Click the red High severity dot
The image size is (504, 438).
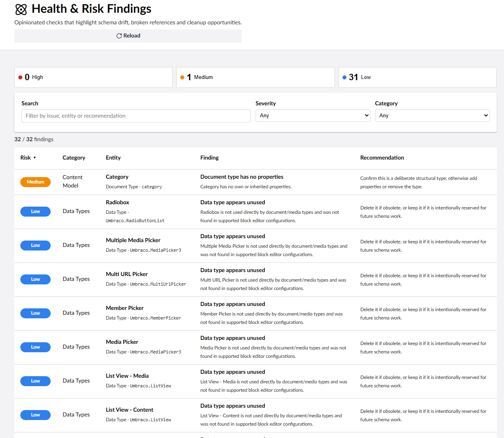20,77
